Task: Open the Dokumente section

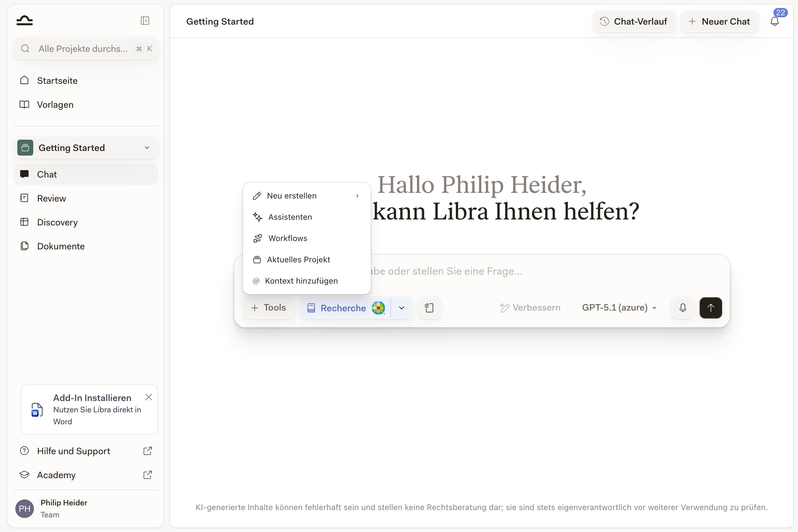Action: coord(86,246)
